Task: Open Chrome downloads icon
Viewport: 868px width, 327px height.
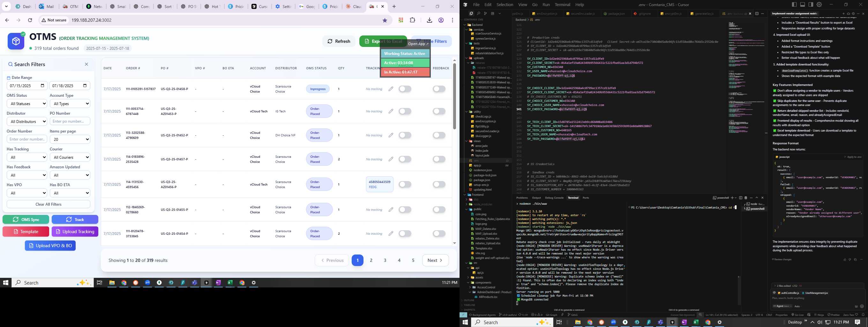Action: click(429, 20)
